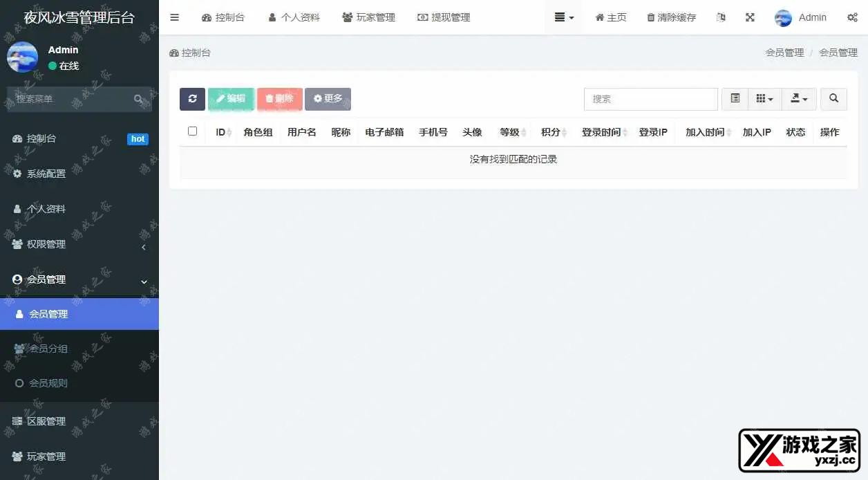Click the magnifier advanced search button
The height and width of the screenshot is (480, 868).
[833, 99]
